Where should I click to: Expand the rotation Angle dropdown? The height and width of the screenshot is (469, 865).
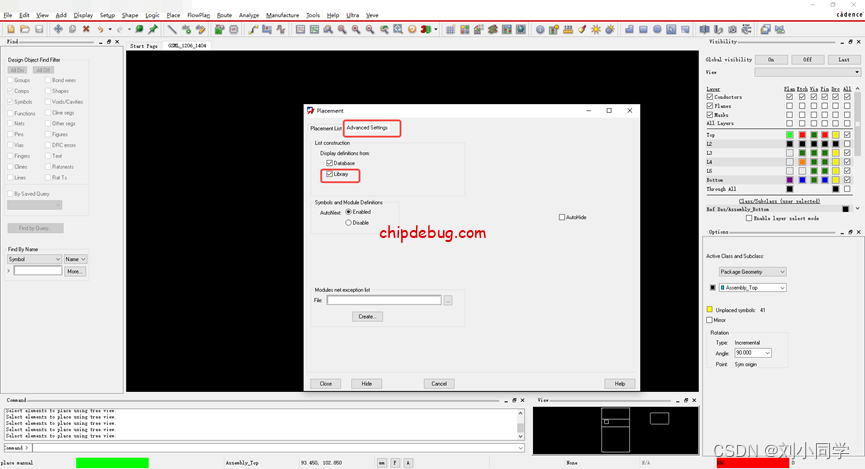(767, 353)
